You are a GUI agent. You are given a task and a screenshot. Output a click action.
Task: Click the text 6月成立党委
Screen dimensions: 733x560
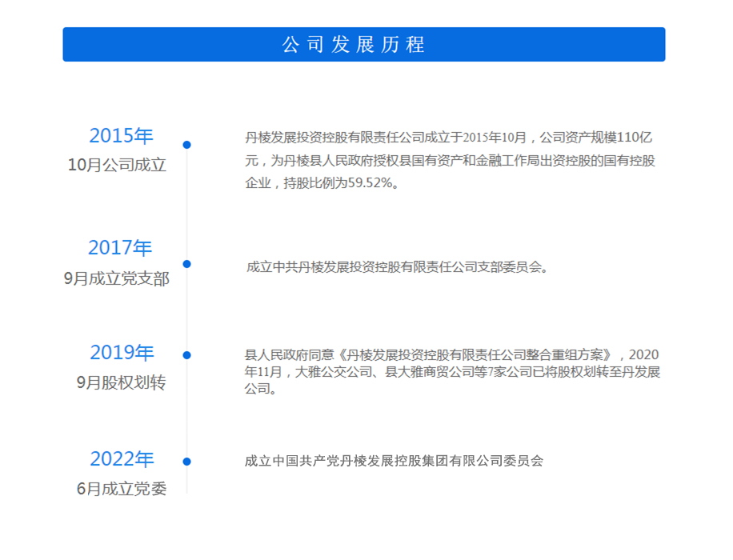122,489
